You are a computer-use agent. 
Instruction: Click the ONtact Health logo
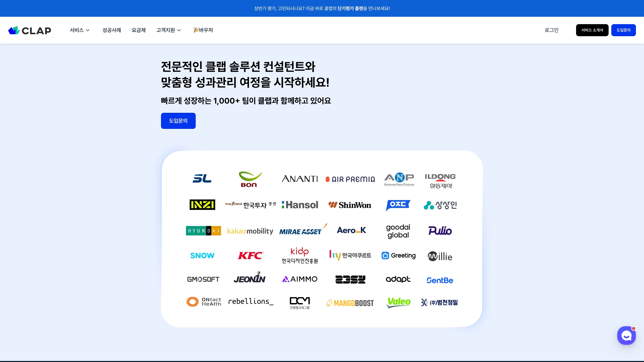204,302
